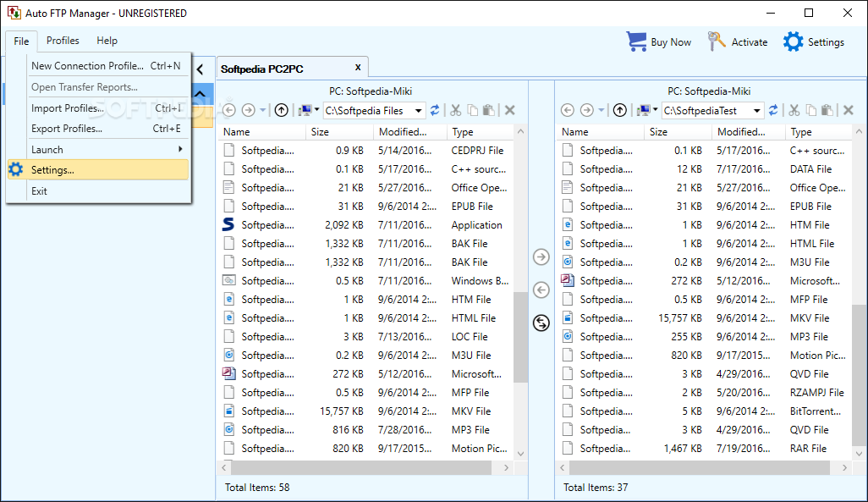Expand the C:\Softpedia Files path dropdown

(419, 111)
